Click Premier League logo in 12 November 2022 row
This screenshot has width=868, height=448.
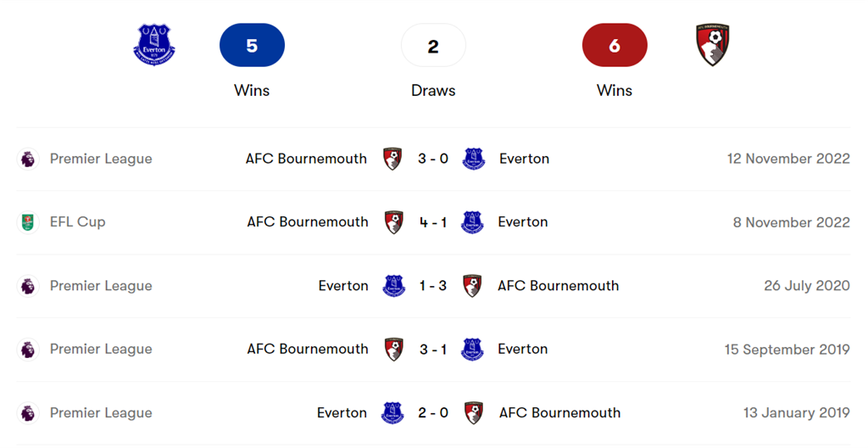(29, 159)
